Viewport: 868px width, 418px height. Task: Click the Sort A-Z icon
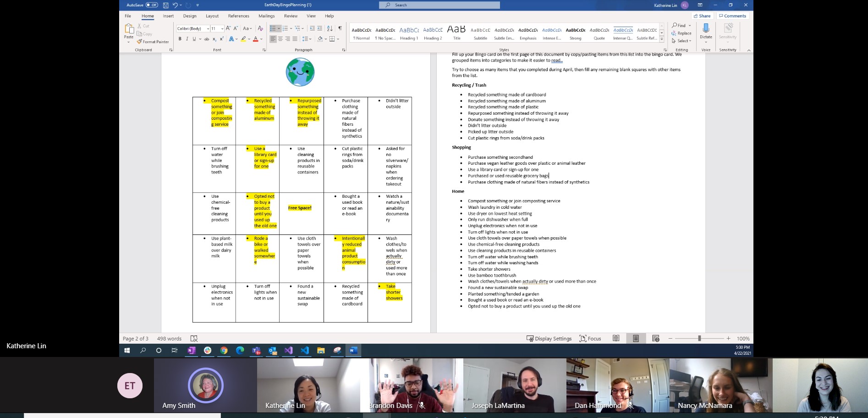click(330, 28)
